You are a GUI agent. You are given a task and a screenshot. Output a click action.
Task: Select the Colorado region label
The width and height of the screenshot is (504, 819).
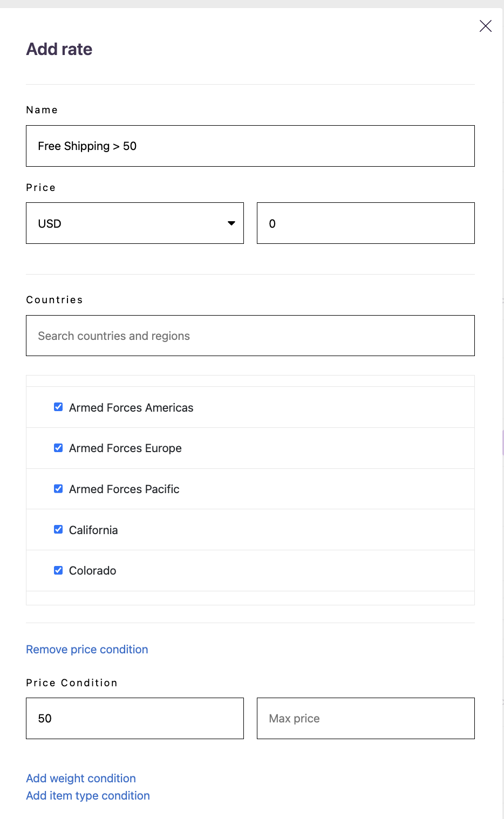(92, 571)
